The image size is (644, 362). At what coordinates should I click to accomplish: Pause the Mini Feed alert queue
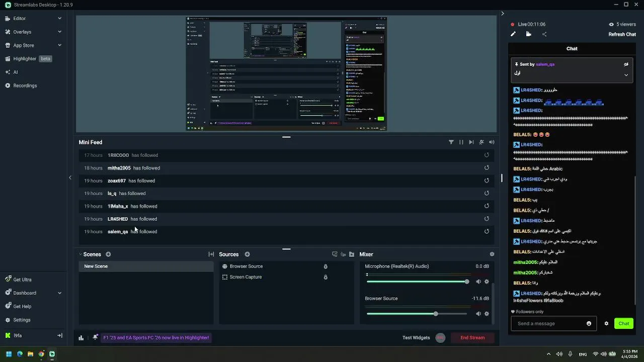tap(461, 142)
